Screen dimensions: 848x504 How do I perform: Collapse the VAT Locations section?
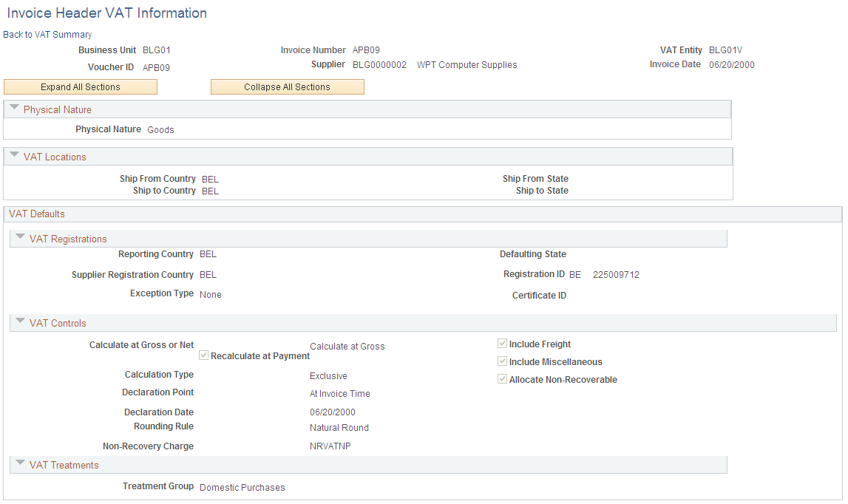coord(14,156)
